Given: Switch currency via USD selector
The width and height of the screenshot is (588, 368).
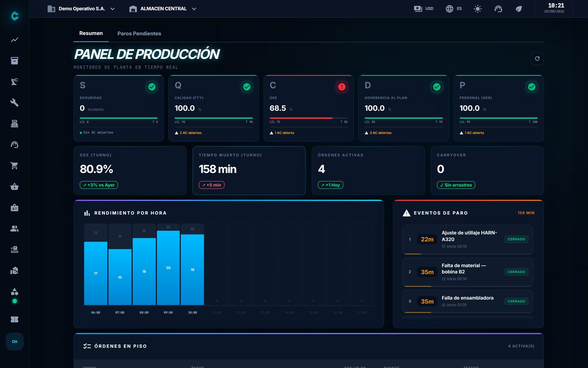Looking at the screenshot, I should click(424, 8).
